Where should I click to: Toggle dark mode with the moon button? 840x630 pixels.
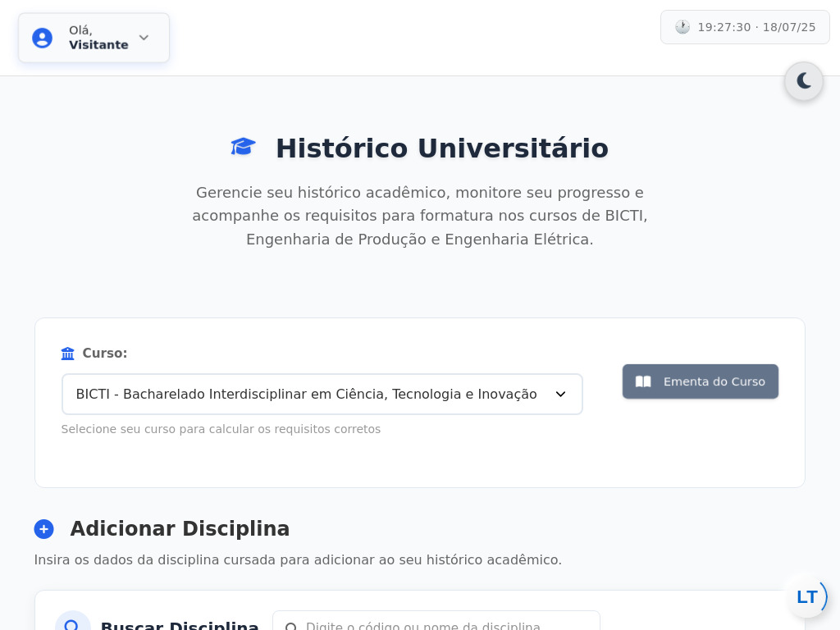[x=804, y=81]
